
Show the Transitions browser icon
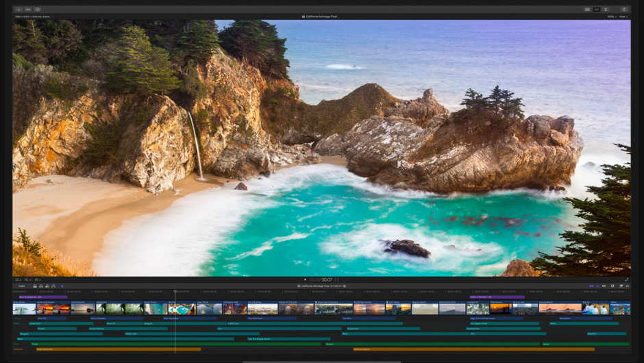click(627, 286)
